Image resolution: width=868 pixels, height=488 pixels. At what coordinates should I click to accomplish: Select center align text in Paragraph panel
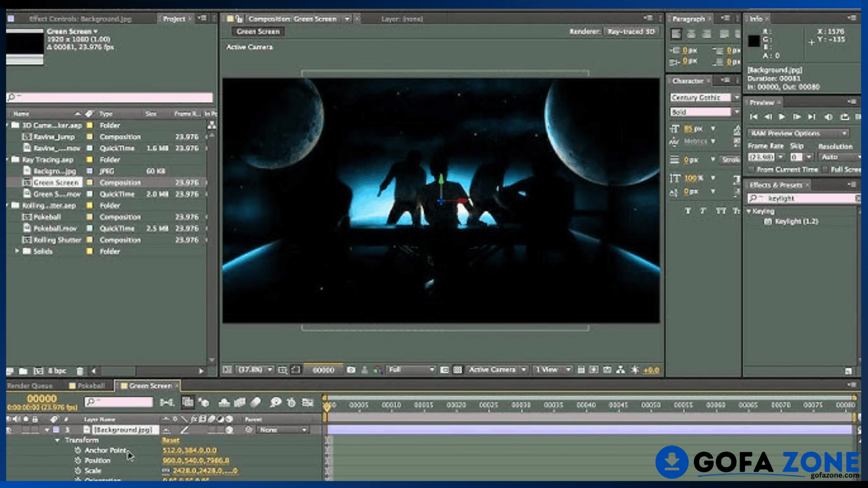pyautogui.click(x=691, y=34)
